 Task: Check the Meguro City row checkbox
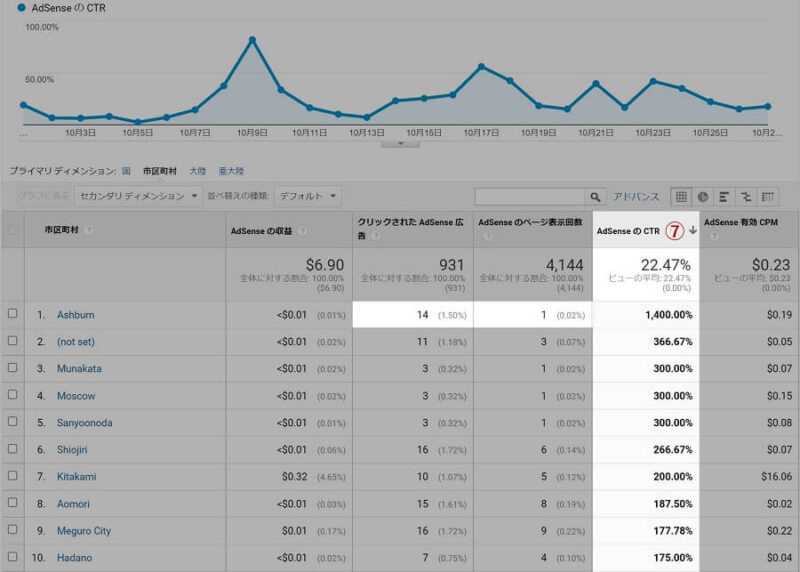(13, 530)
